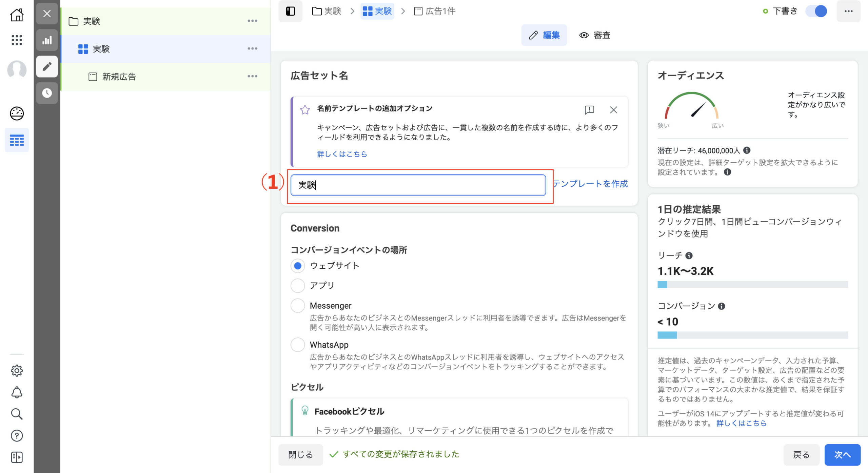Open the top-right three-dot overflow menu
Viewport: 868px width, 473px height.
(x=848, y=11)
